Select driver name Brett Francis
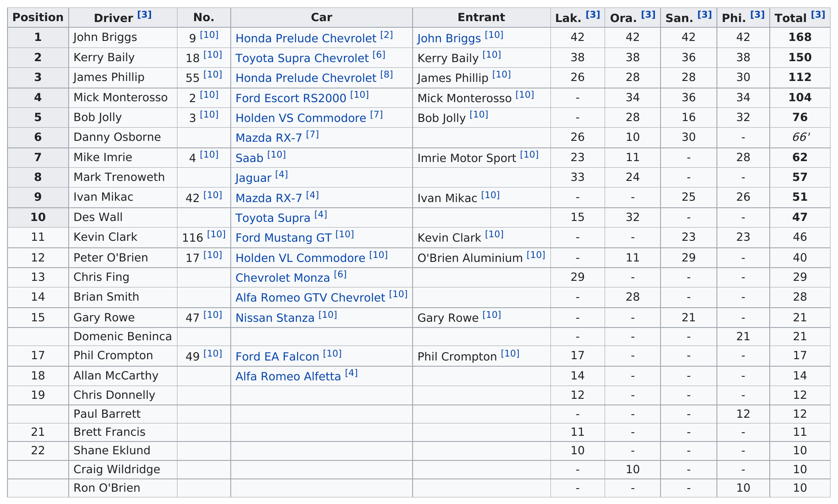Viewport: 838px width, 504px height. click(x=109, y=432)
